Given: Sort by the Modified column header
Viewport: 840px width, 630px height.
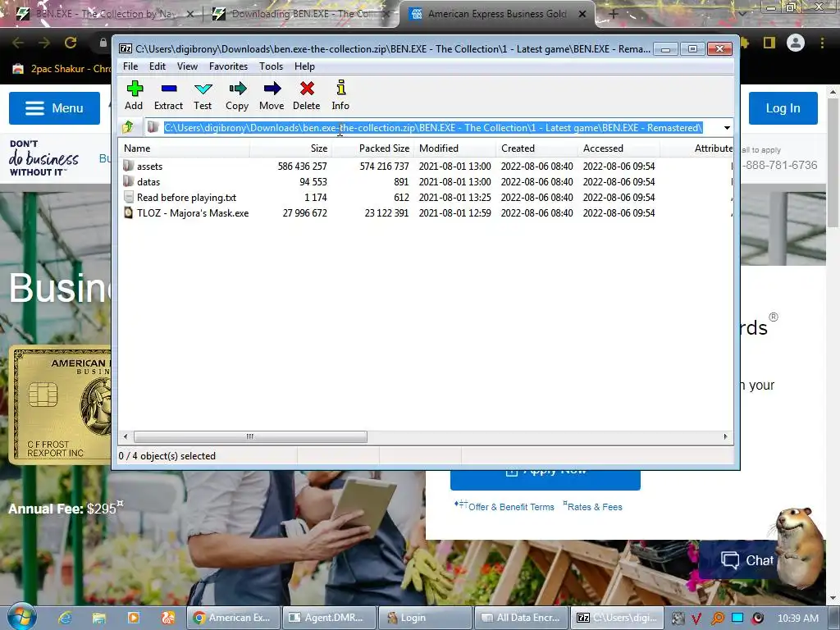Looking at the screenshot, I should click(x=454, y=148).
